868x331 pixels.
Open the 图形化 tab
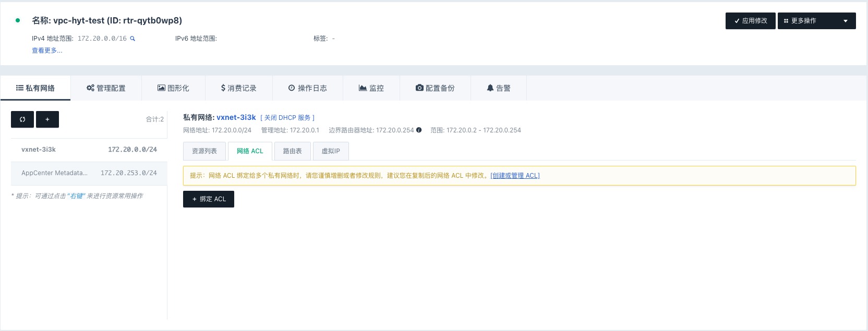(x=173, y=88)
